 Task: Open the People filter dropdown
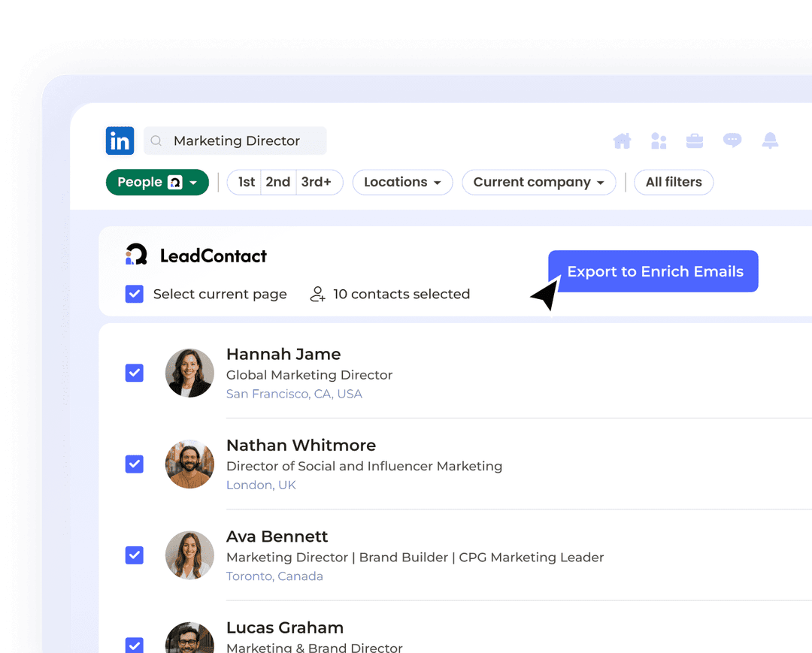[x=157, y=182]
